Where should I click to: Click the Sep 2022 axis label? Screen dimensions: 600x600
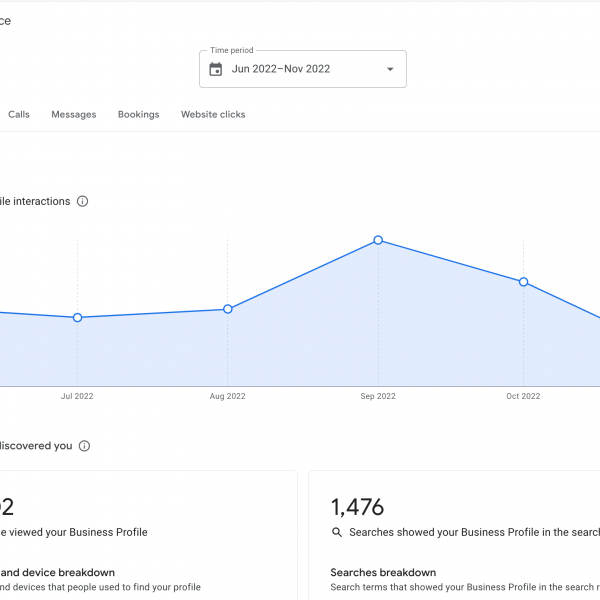378,396
